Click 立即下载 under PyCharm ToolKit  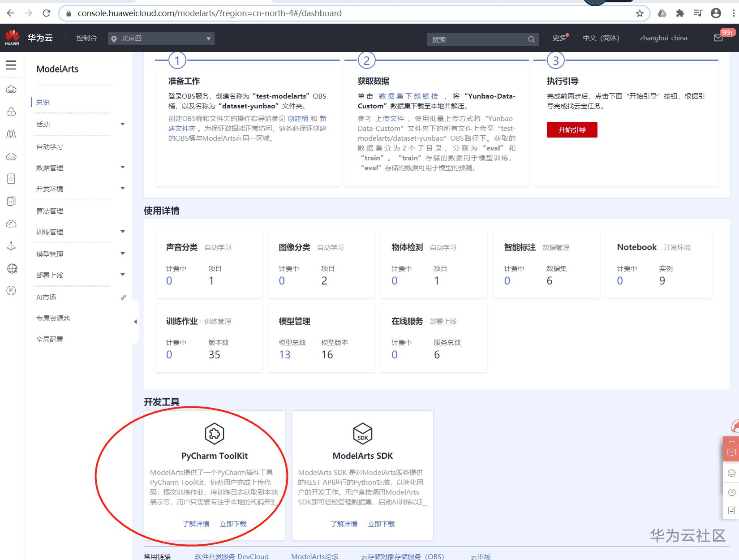tap(233, 524)
